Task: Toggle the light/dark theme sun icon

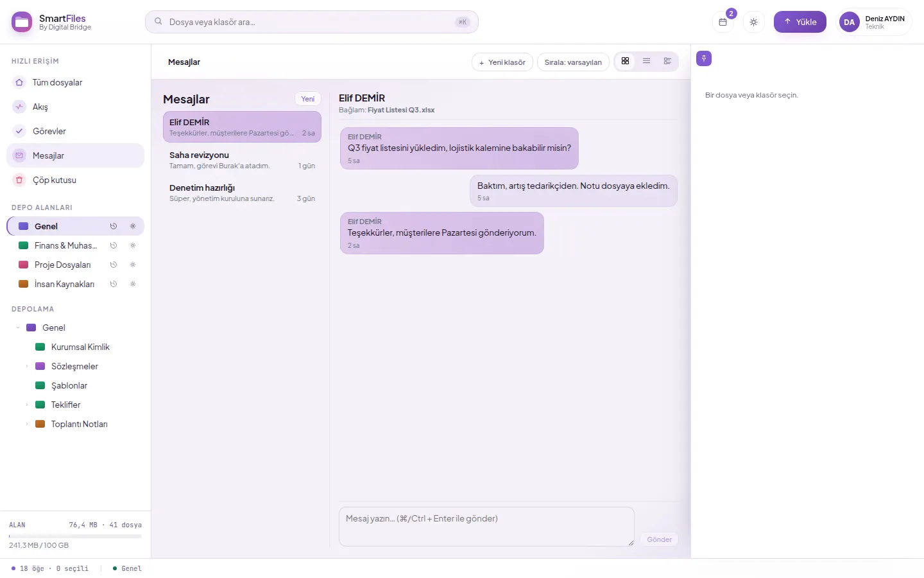Action: coord(753,22)
